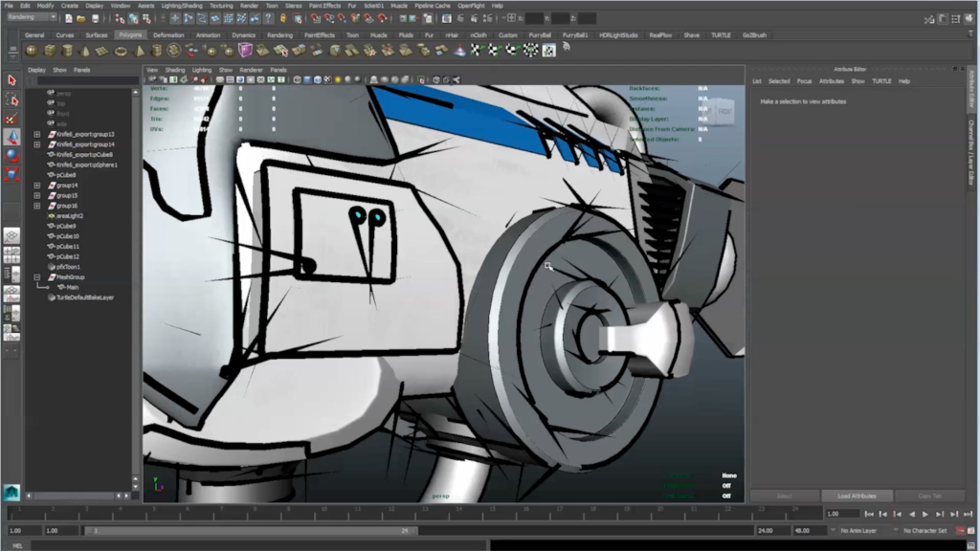Toggle the Attribute Editor sidebar icon
This screenshot has height=551, width=980.
[943, 19]
